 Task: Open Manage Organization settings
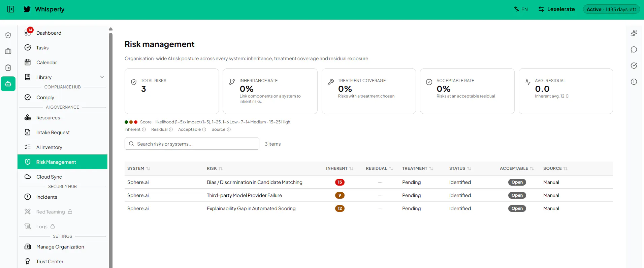pyautogui.click(x=62, y=247)
